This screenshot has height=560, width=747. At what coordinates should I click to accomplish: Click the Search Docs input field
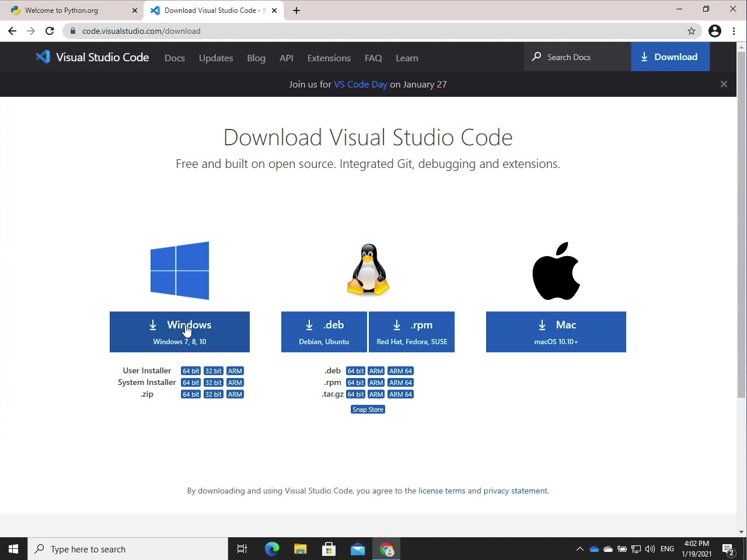click(578, 57)
